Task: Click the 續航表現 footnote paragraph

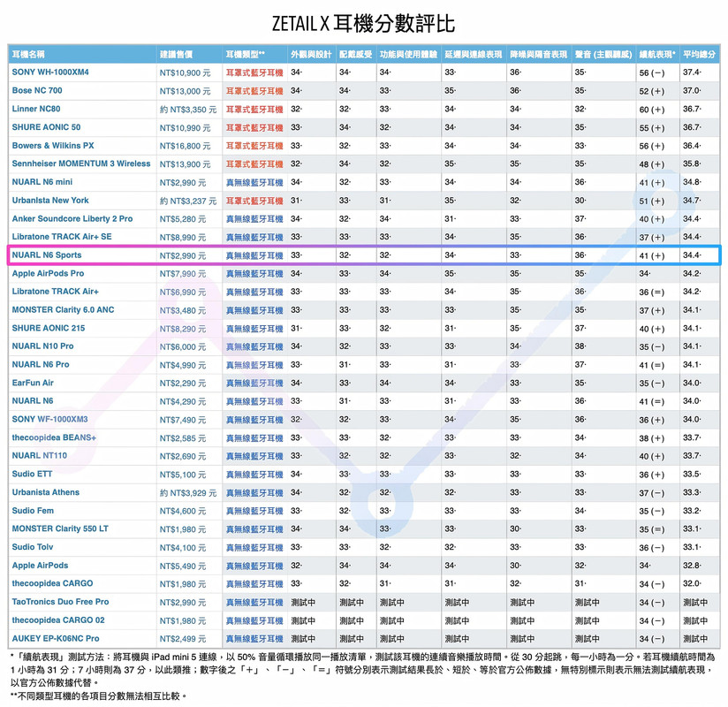Action: [362, 670]
